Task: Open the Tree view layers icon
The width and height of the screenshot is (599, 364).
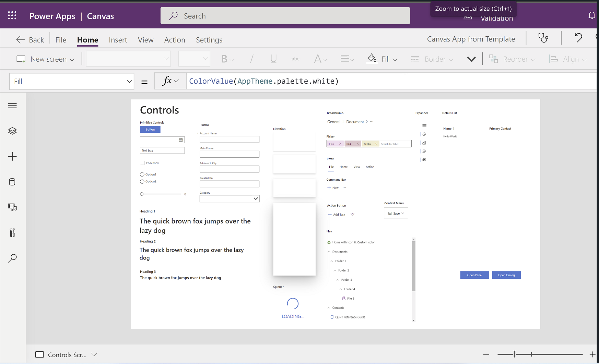Action: click(x=12, y=131)
